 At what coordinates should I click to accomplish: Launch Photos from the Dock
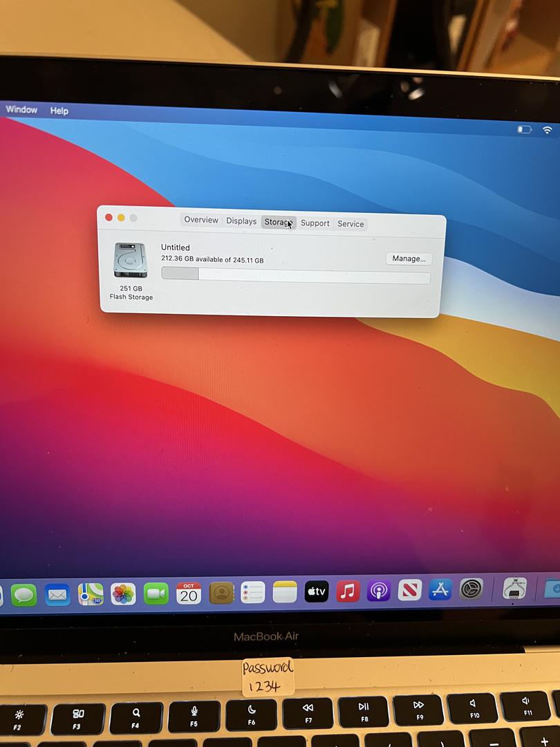[x=123, y=594]
